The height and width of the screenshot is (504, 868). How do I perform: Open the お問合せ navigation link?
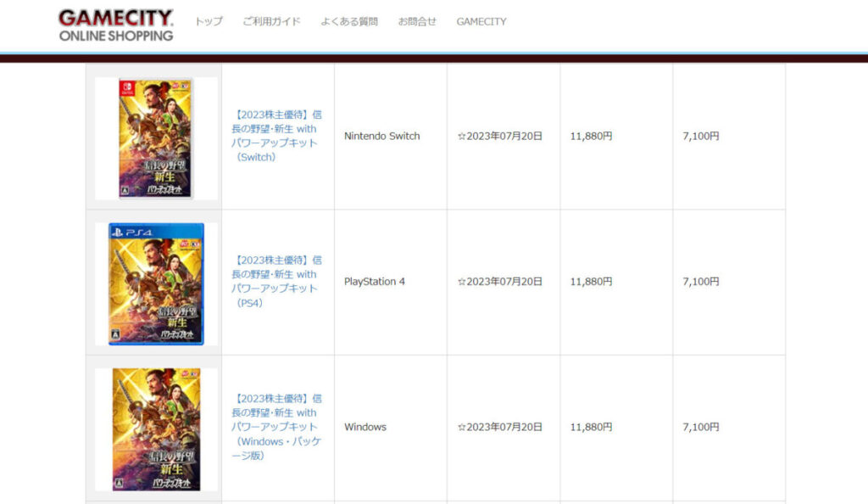click(417, 21)
